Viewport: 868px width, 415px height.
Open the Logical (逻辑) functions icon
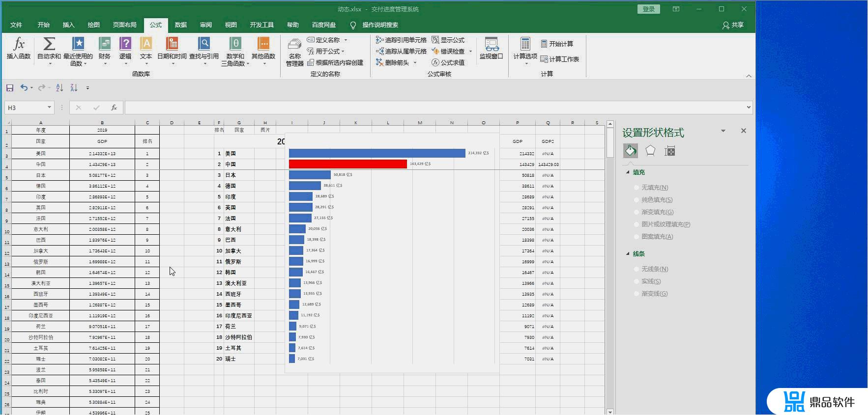point(125,44)
